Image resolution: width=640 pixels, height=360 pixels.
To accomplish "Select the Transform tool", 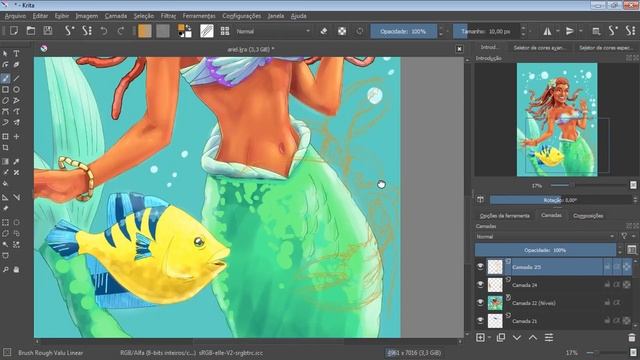I will tap(5, 137).
